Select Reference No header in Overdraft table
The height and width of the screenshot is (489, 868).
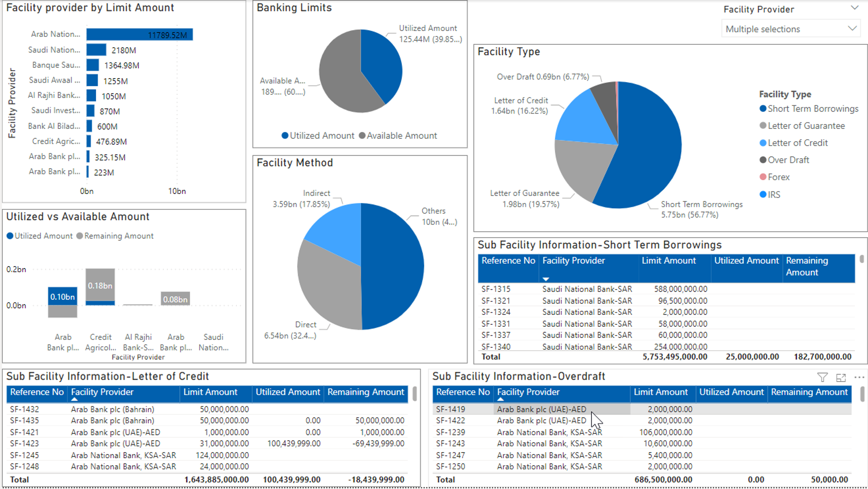click(462, 392)
